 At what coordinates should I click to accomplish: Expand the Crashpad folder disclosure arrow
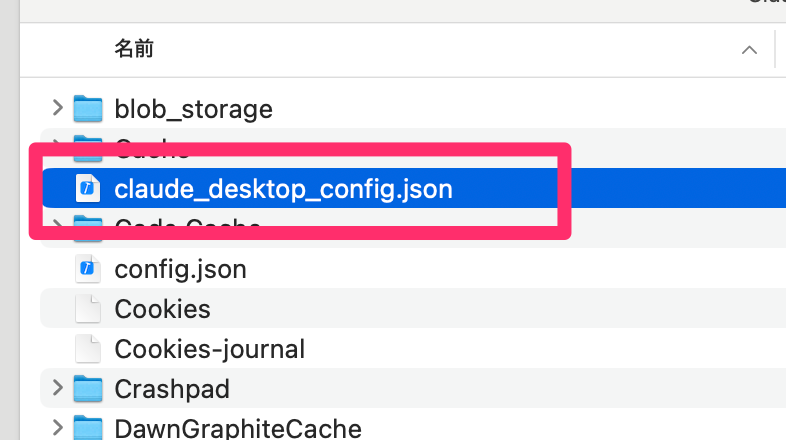tap(58, 388)
